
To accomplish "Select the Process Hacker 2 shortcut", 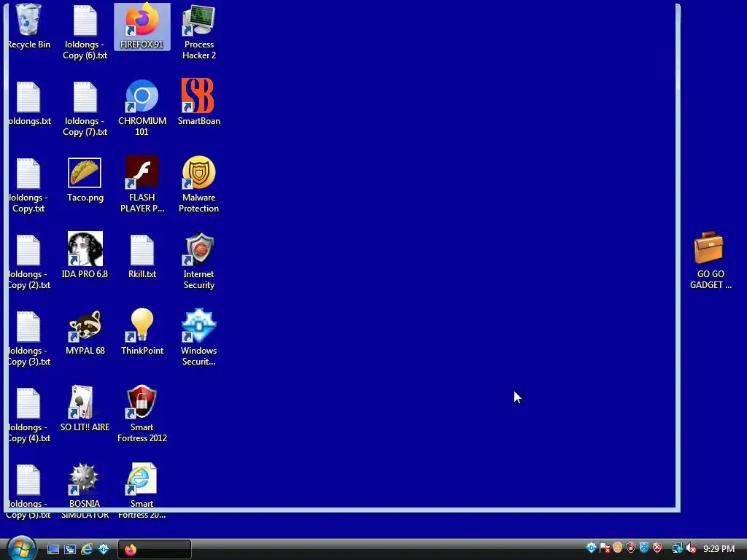I will (199, 32).
